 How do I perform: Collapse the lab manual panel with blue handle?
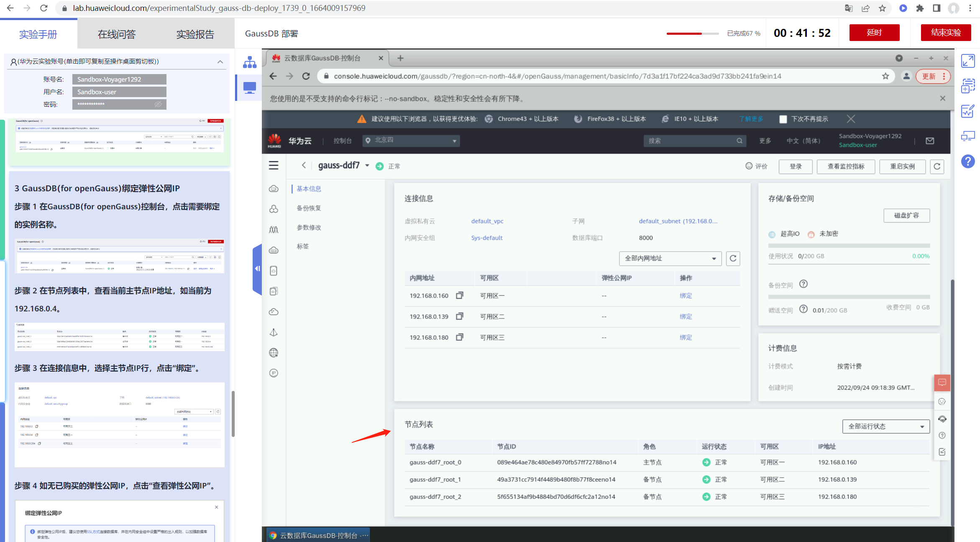point(257,268)
